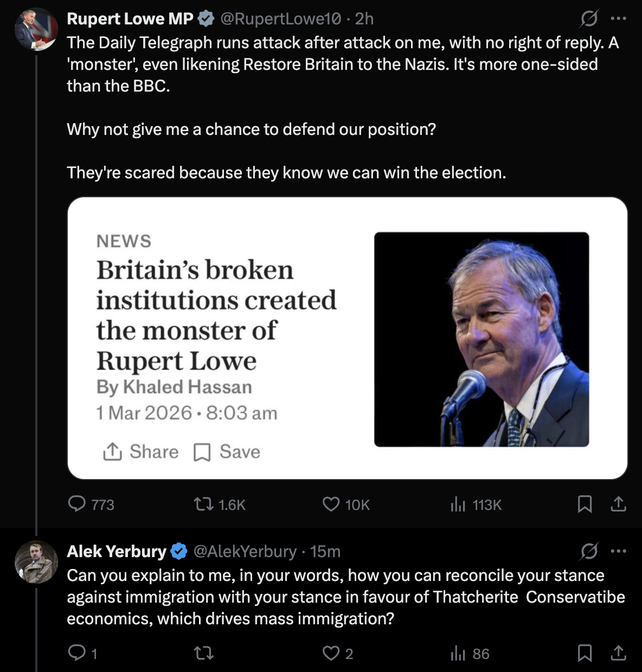Like Rupert Lowe's post
642x672 pixels.
331,505
